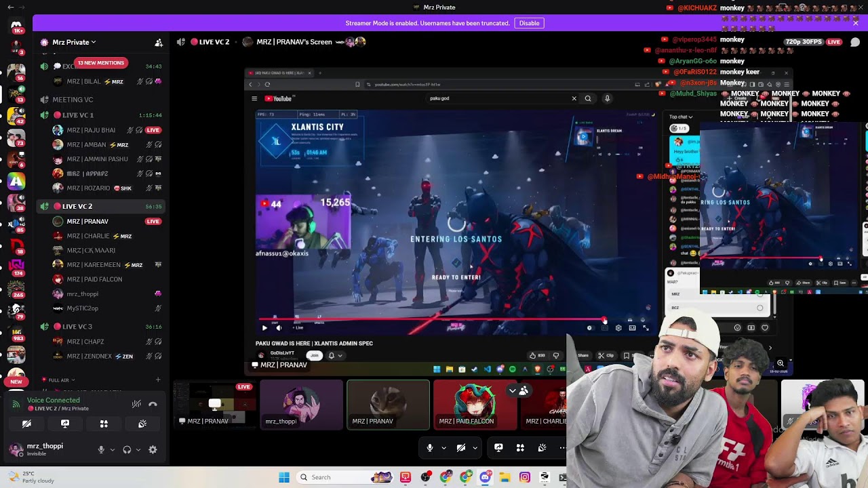The height and width of the screenshot is (488, 868).
Task: Deafen with the headphones icon
Action: pos(127,449)
